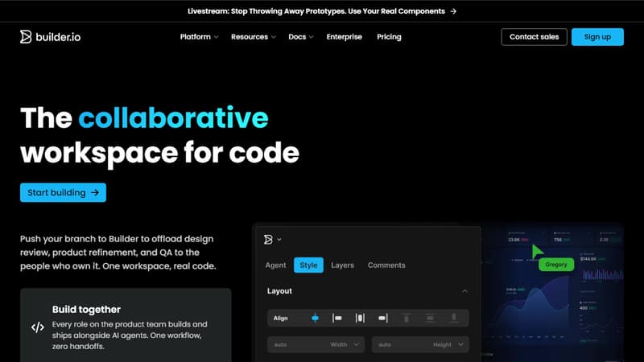Select the align left icon
Screen dimensions: 644x362
pyautogui.click(x=337, y=318)
